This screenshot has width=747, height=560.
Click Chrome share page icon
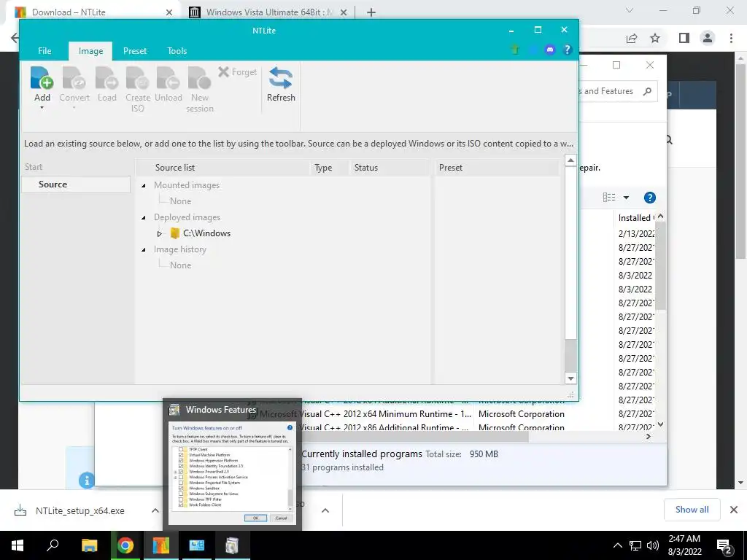[632, 38]
